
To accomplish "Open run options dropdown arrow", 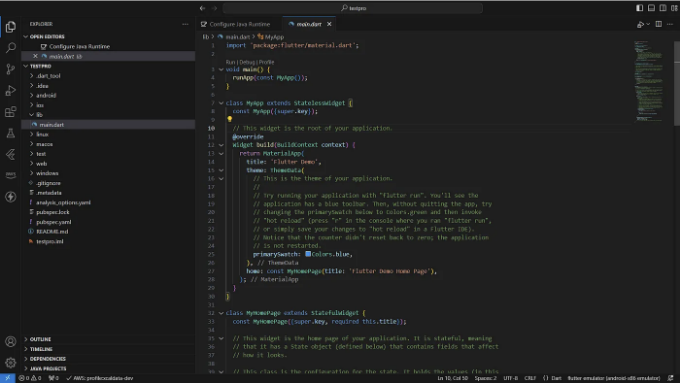I will (648, 24).
